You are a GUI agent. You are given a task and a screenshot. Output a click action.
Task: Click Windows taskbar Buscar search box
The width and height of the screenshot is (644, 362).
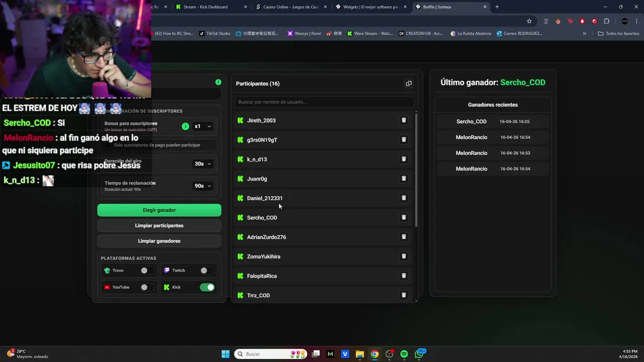click(x=272, y=354)
